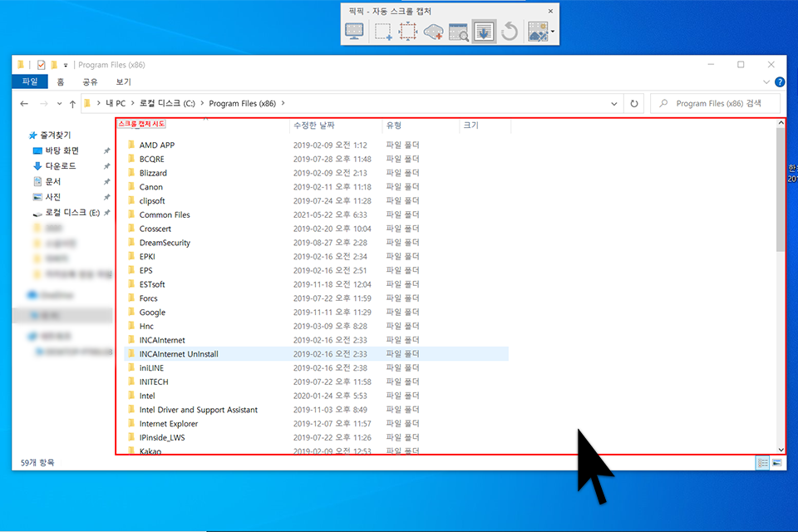
Task: Go forward with the right arrow
Action: pos(44,103)
